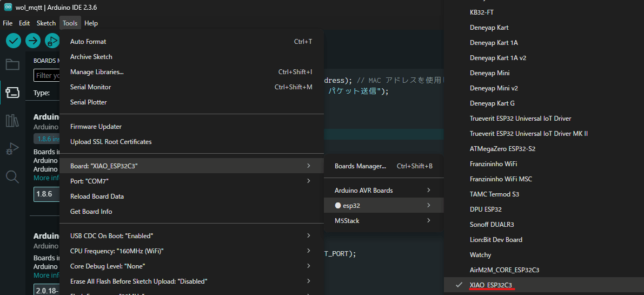Click the boards filter search field
Viewport: 644px width, 295px height.
47,76
